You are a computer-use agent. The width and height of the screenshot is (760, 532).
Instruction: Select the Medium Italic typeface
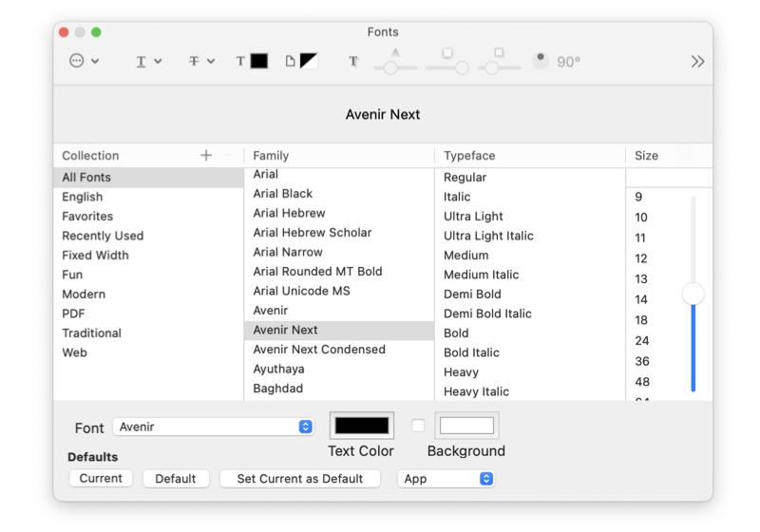click(x=530, y=275)
